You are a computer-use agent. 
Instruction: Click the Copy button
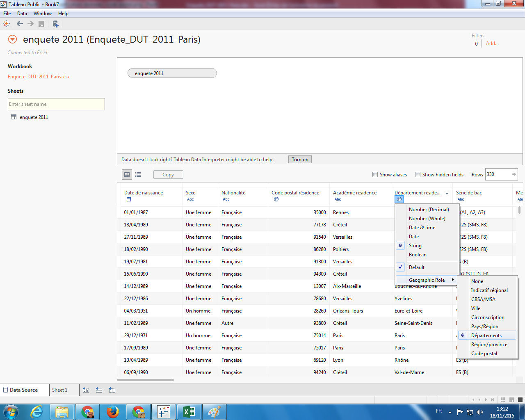[168, 175]
